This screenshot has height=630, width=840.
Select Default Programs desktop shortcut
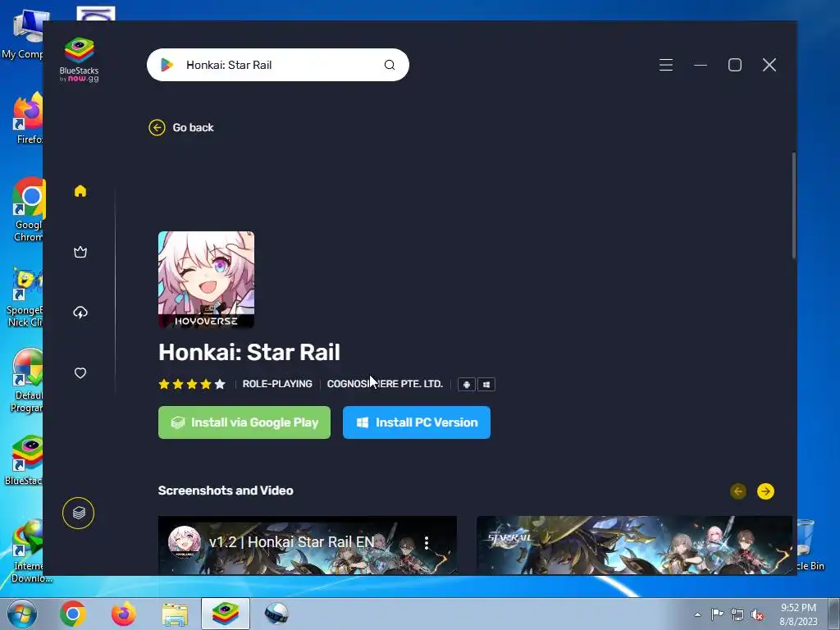(27, 381)
